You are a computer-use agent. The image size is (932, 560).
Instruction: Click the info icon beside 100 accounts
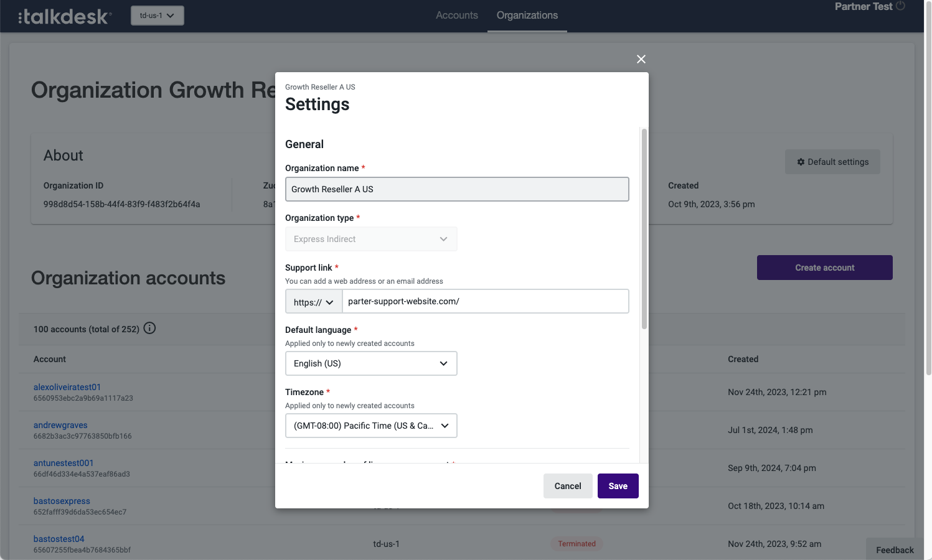pyautogui.click(x=149, y=328)
